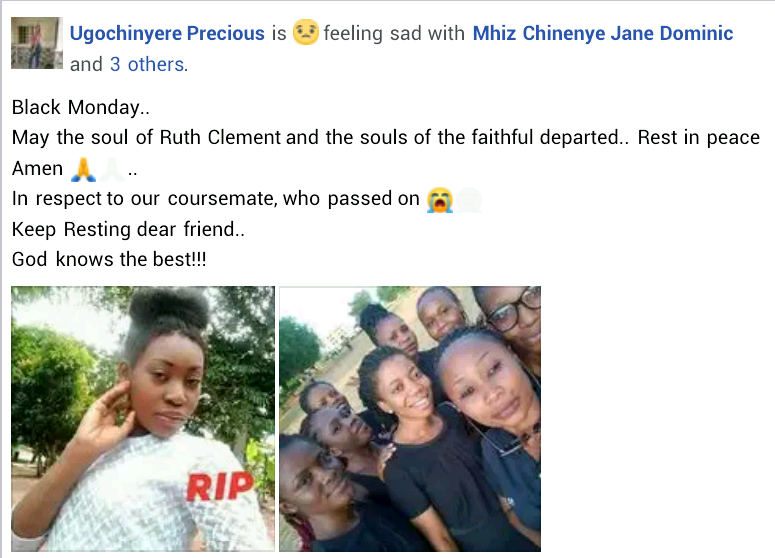Viewport: 775px width, 558px height.
Task: Click the crying face emoji
Action: tap(439, 200)
